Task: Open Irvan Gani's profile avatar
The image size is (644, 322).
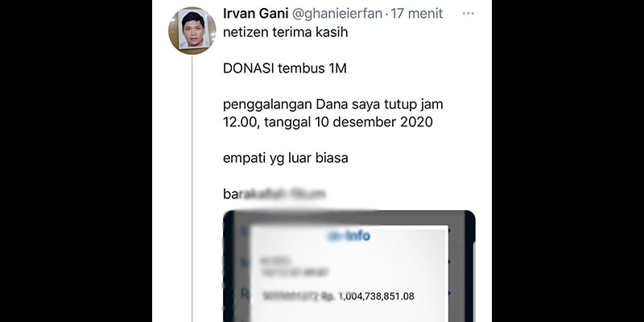Action: point(192,31)
